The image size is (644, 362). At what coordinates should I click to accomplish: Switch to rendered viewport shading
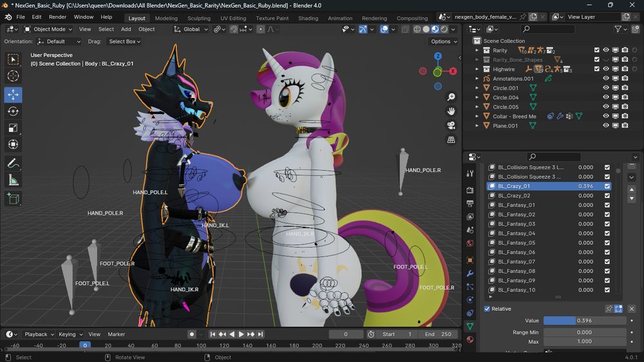point(444,29)
